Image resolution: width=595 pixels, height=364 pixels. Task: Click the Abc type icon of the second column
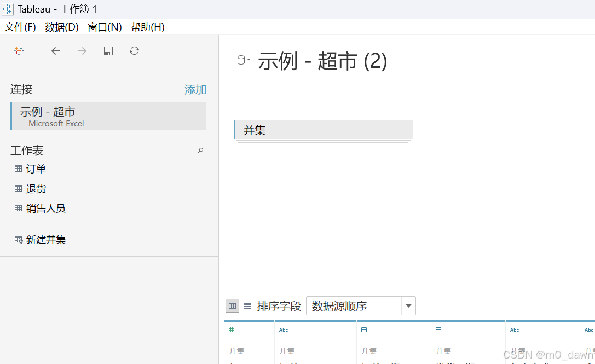(x=284, y=330)
